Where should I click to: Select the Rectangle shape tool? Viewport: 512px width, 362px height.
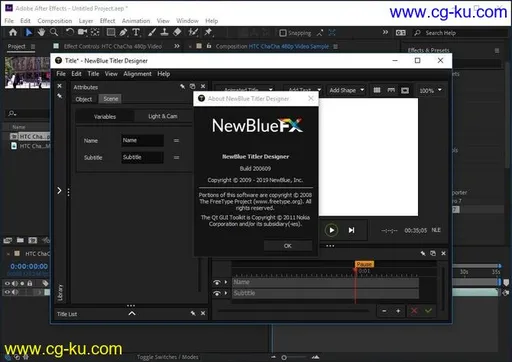[111, 32]
